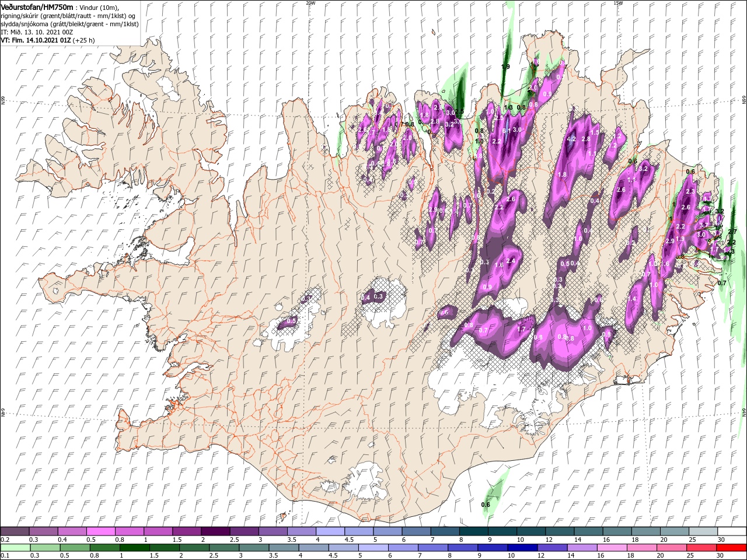
Task: Pick pale green lower swatch between 0.1 and 0.3
Action: (15, 548)
